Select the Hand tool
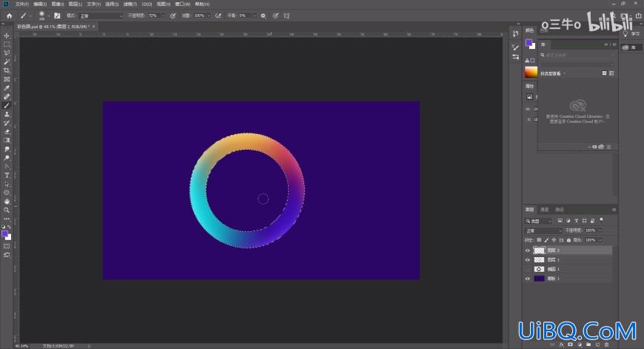The width and height of the screenshot is (644, 349). click(x=7, y=202)
